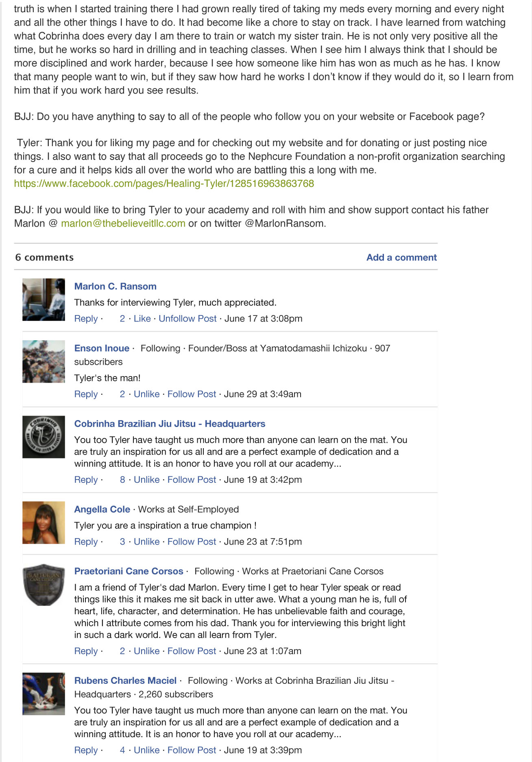Click Enson Inoue's avatar thumbnail

(x=44, y=361)
